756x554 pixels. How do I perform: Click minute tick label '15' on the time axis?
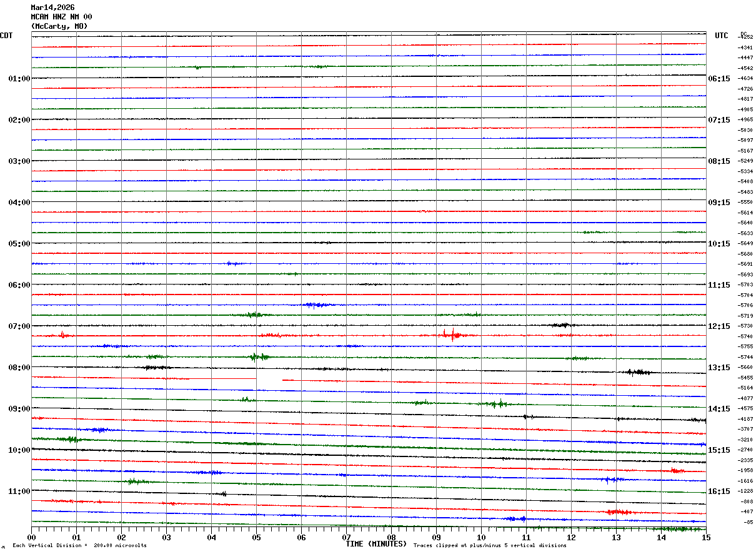(x=706, y=537)
